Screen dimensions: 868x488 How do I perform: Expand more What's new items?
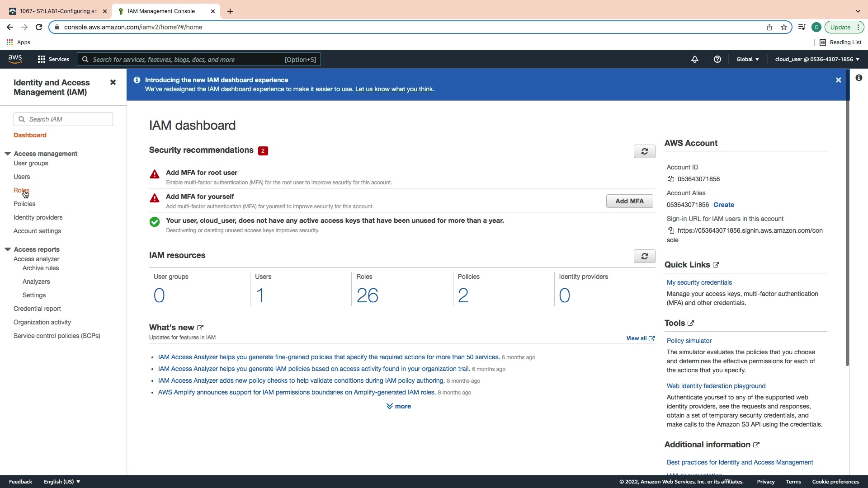coord(399,406)
